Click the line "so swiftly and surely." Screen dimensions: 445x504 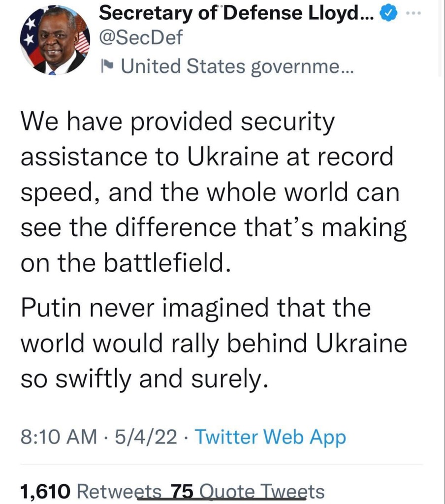tap(145, 378)
